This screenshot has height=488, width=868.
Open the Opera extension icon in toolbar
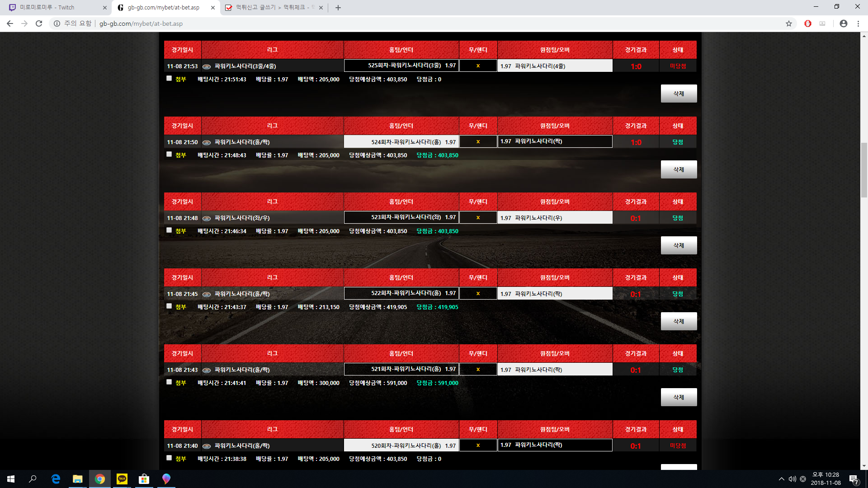point(808,23)
